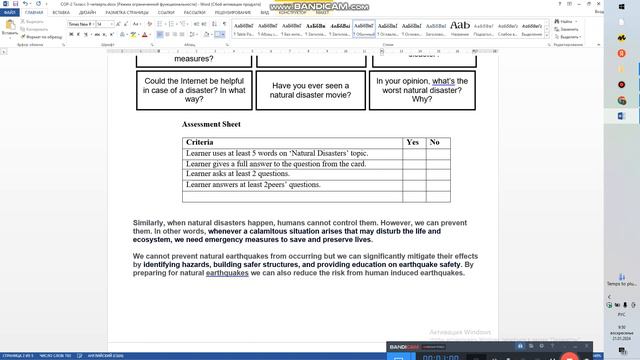Click the Shrink Font icon

pyautogui.click(x=126, y=24)
